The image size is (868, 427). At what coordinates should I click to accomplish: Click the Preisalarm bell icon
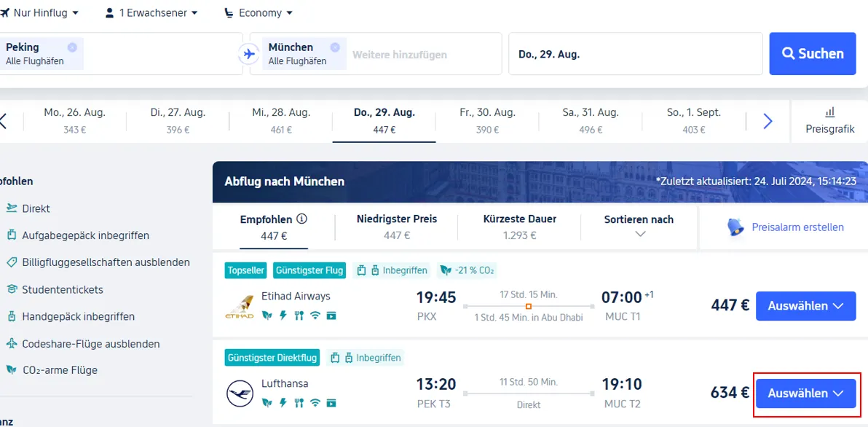pyautogui.click(x=735, y=227)
